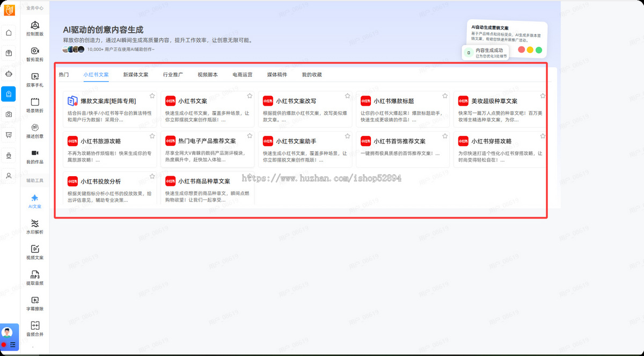Open the 小红书文案改写 card
644x356 pixels.
pos(305,109)
